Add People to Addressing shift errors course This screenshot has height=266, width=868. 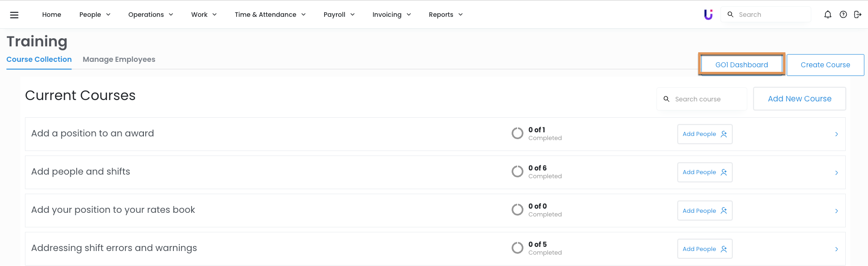pyautogui.click(x=705, y=249)
